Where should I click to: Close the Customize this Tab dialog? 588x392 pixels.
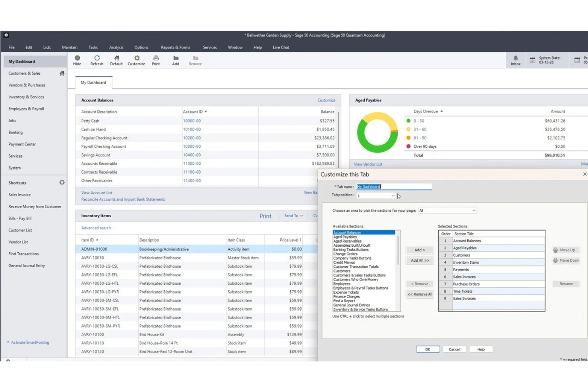[584, 174]
